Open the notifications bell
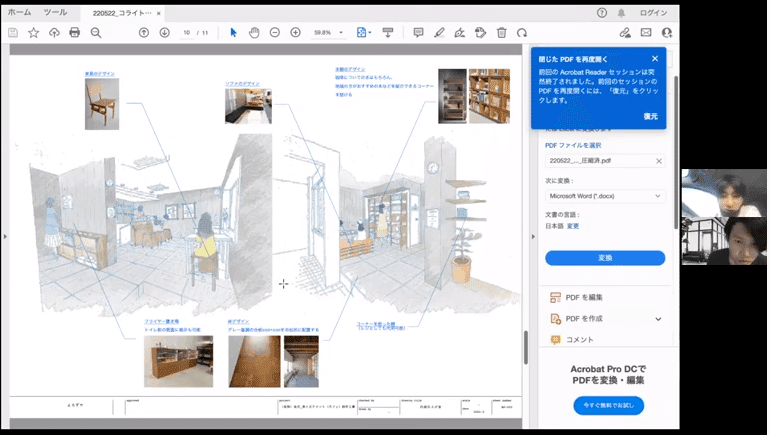This screenshot has width=770, height=435. point(621,13)
